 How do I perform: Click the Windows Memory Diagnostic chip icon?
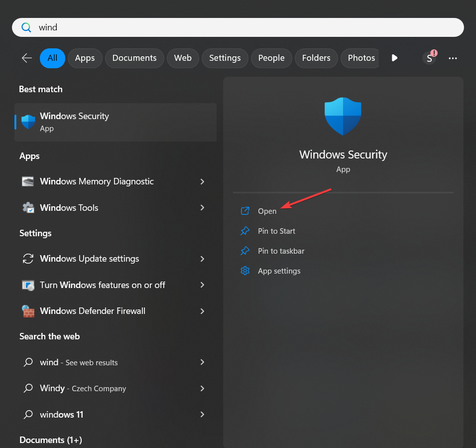pyautogui.click(x=28, y=181)
